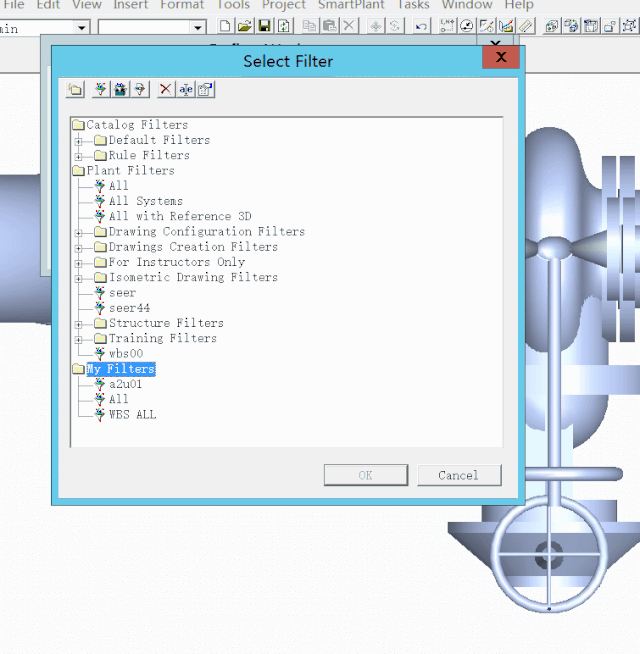Viewport: 640px width, 654px height.
Task: Click the circular gauge icon in main toolbar
Action: pos(466,26)
